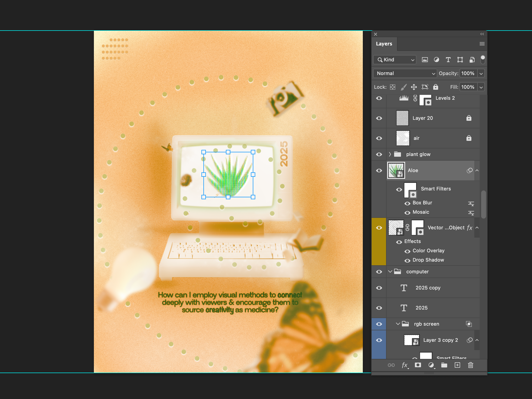This screenshot has width=532, height=399.
Task: Click the Levels 2 layer mask thumbnail
Action: pos(425,100)
